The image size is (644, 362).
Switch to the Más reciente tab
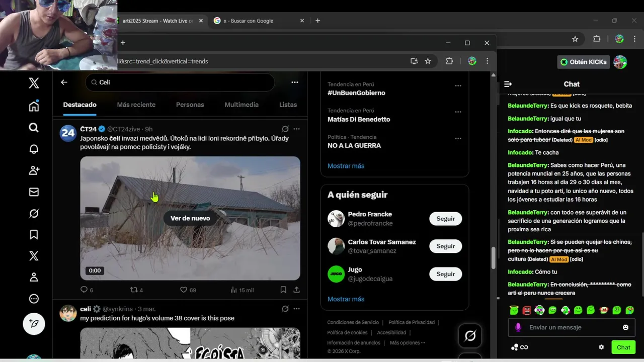(x=136, y=105)
